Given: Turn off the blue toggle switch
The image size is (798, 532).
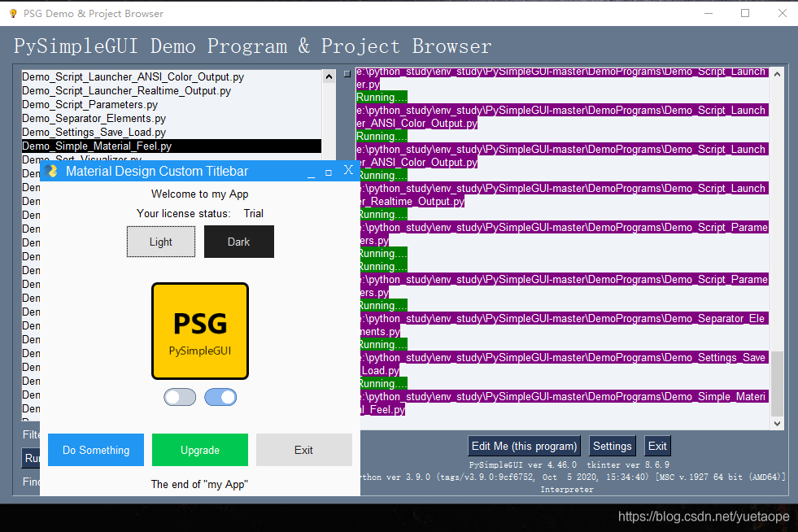Looking at the screenshot, I should point(220,397).
